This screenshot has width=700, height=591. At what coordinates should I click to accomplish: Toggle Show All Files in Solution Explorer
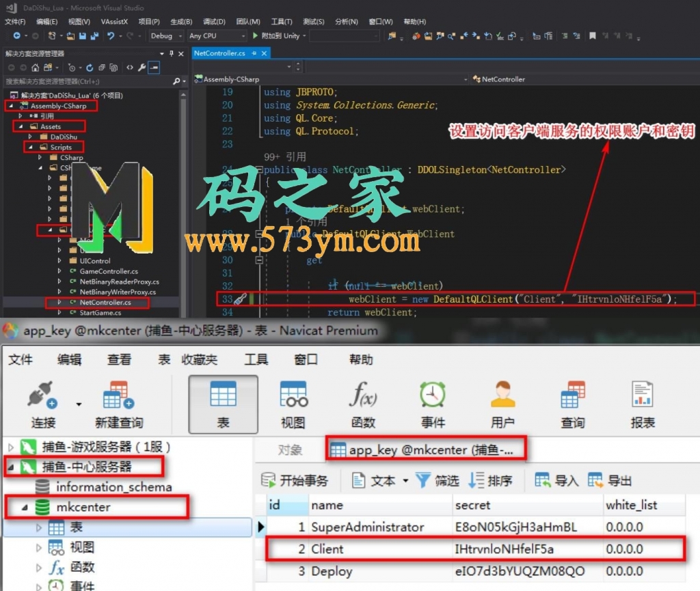click(114, 68)
